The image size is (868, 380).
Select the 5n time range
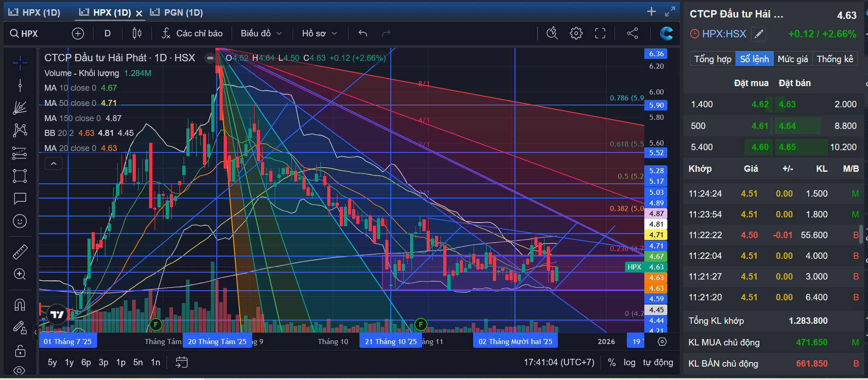click(138, 362)
